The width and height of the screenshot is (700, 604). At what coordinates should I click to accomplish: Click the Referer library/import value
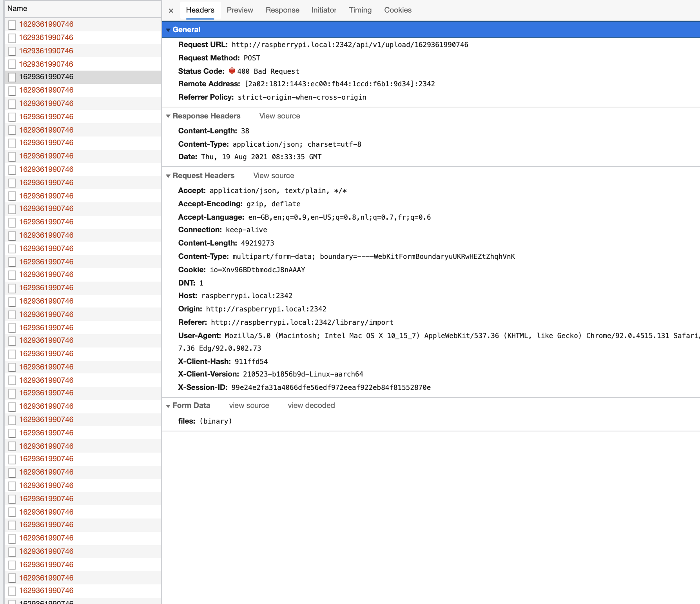(x=302, y=322)
